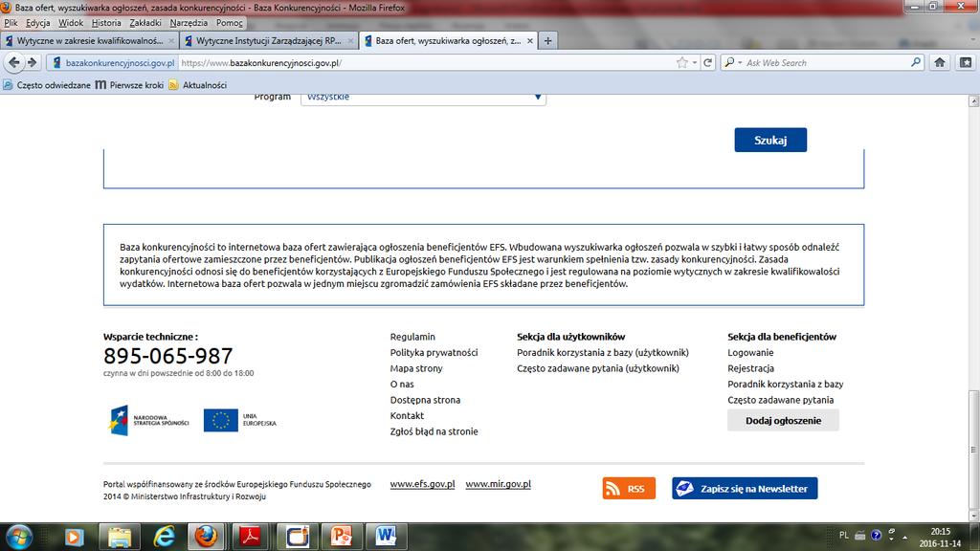This screenshot has width=980, height=551.
Task: Open the Polityka prywatności link
Action: pos(434,352)
